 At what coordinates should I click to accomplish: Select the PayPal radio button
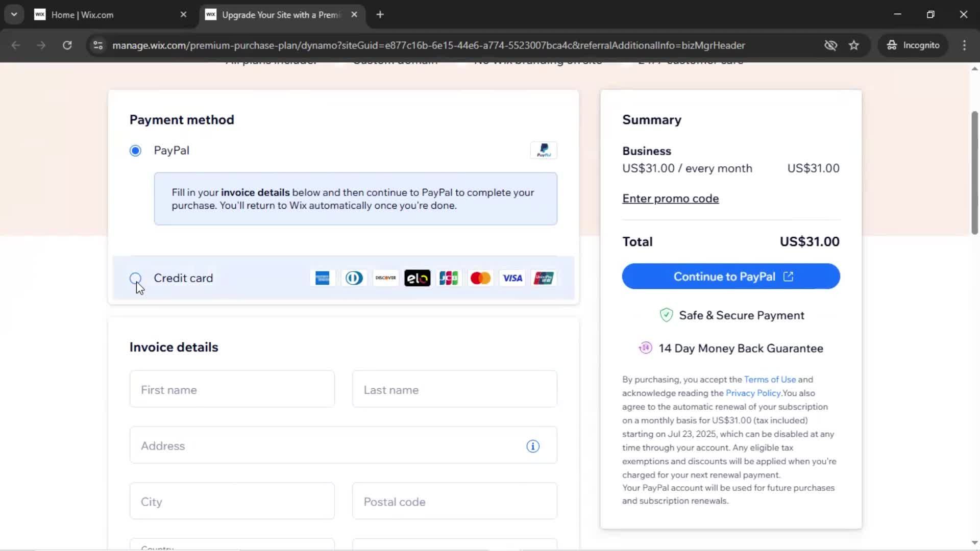tap(135, 151)
